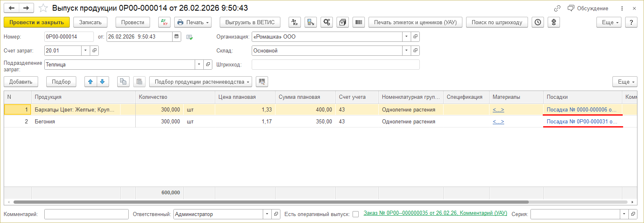Click Выгрузить в ВЕТИС button
The image size is (644, 223).
click(250, 22)
